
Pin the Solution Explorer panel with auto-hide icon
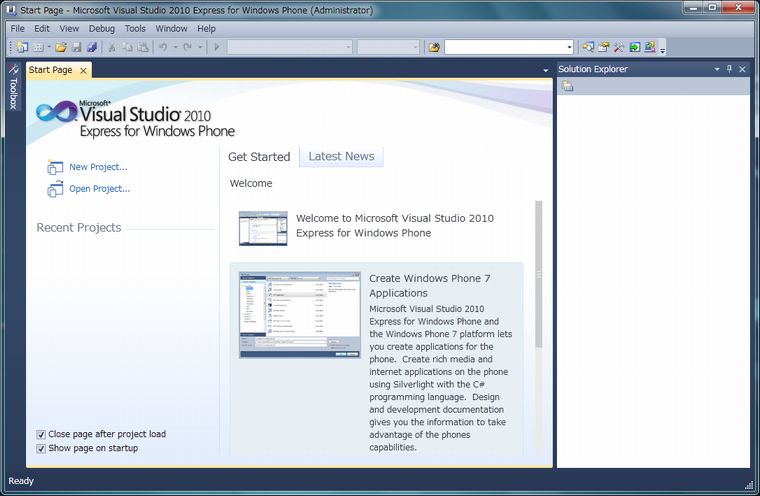click(729, 69)
